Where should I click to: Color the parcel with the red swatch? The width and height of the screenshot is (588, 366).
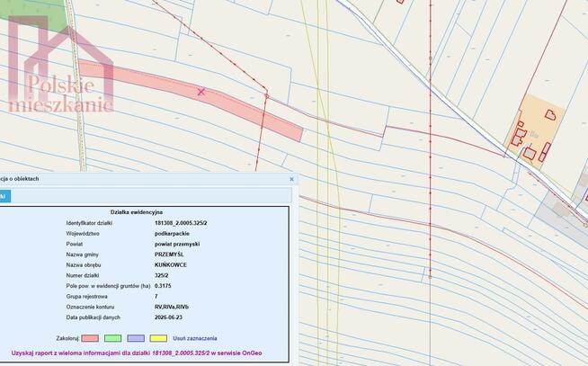(90, 338)
